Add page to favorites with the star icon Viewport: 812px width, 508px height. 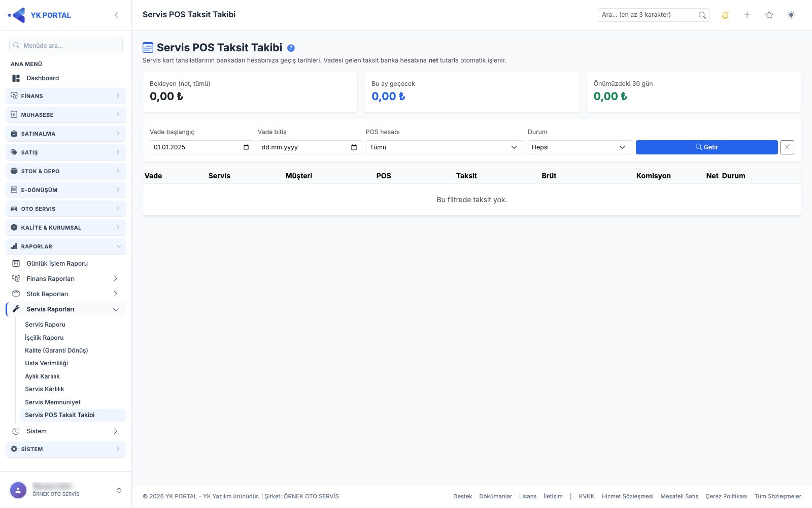[769, 15]
